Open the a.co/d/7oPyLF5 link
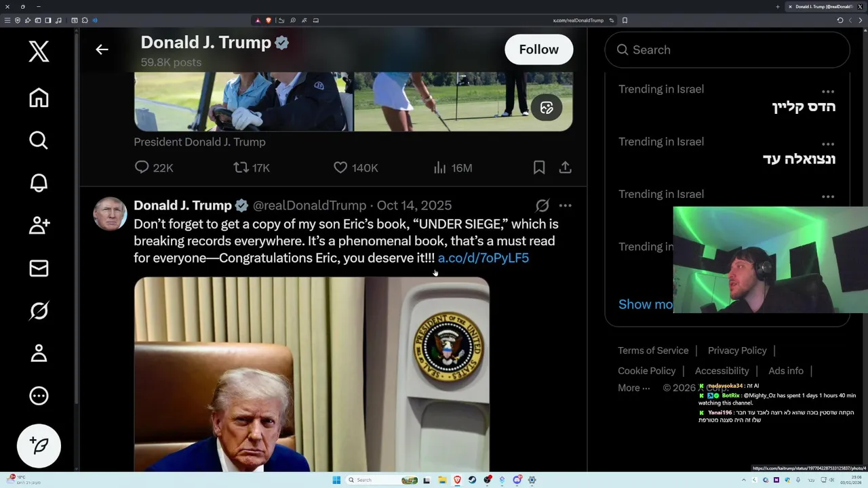This screenshot has width=868, height=488. 484,258
